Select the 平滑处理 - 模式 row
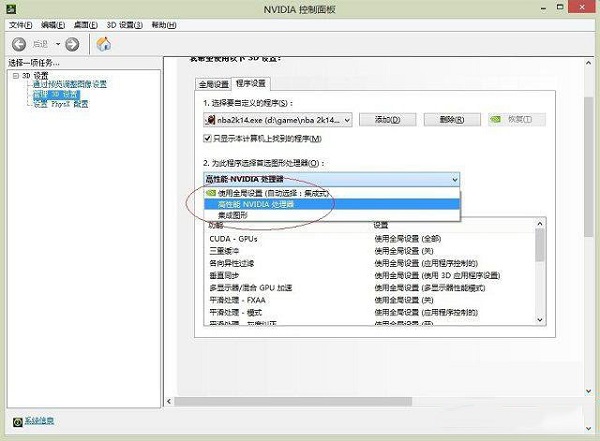This screenshot has height=441, width=600. (x=369, y=312)
